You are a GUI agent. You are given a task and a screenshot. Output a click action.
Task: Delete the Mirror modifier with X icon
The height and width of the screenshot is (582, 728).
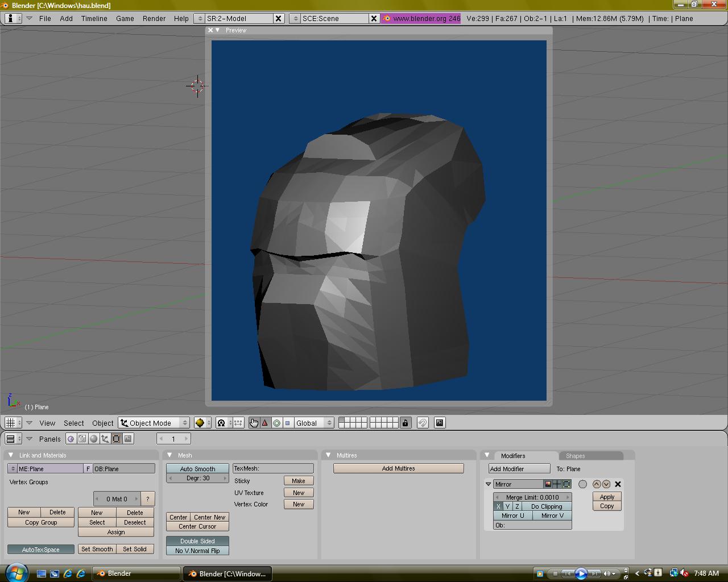click(618, 484)
